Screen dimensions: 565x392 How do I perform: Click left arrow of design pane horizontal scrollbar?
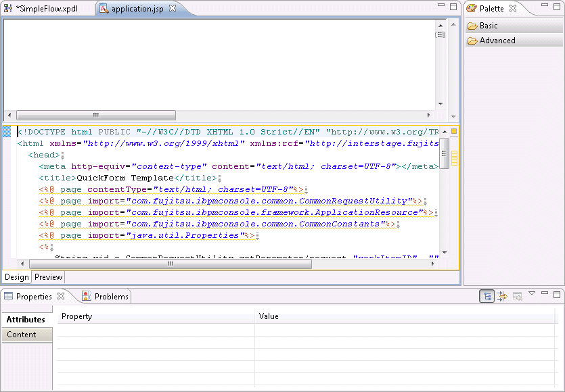(9, 115)
